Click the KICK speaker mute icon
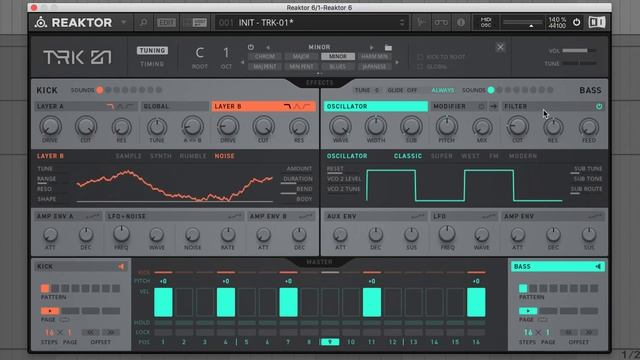 [x=121, y=267]
